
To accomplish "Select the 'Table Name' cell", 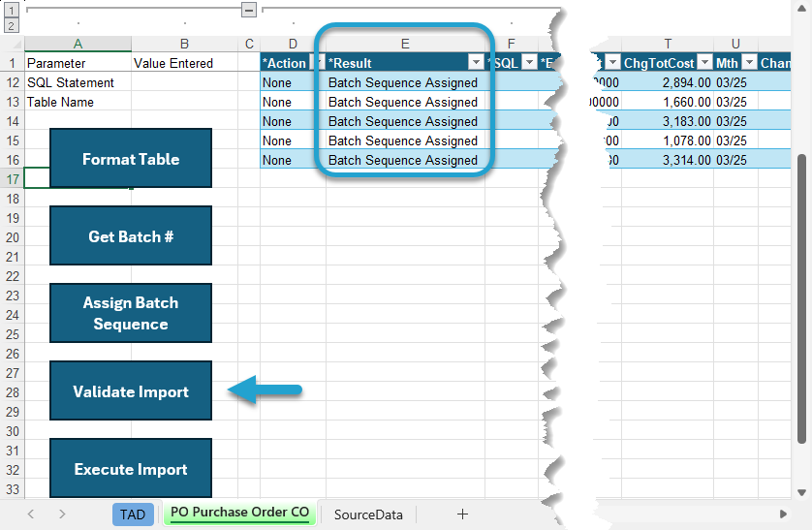I will (78, 102).
